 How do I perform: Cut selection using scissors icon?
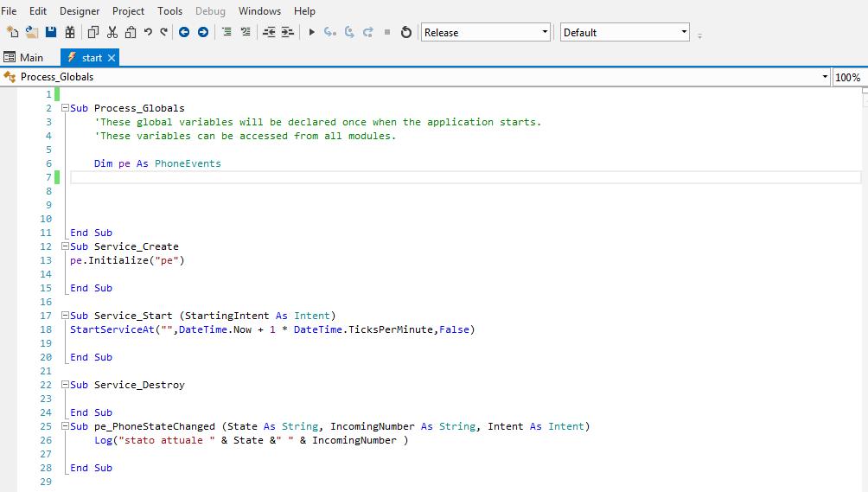(112, 32)
